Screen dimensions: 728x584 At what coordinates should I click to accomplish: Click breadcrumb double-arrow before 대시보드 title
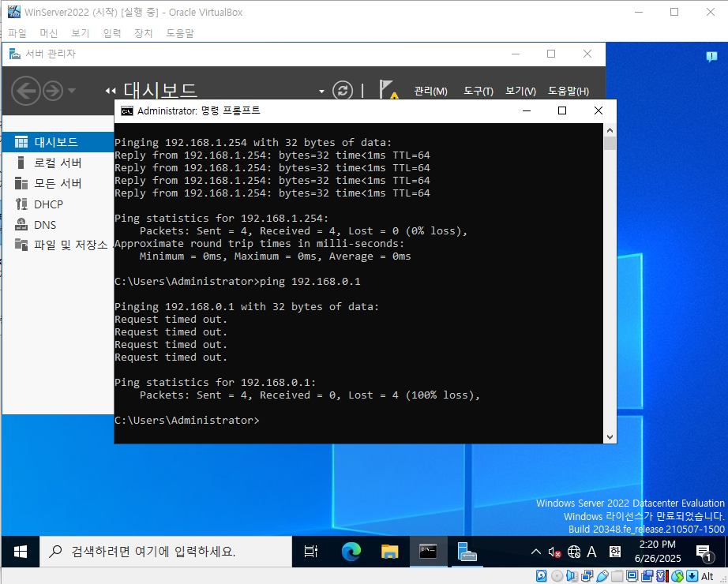[x=111, y=91]
